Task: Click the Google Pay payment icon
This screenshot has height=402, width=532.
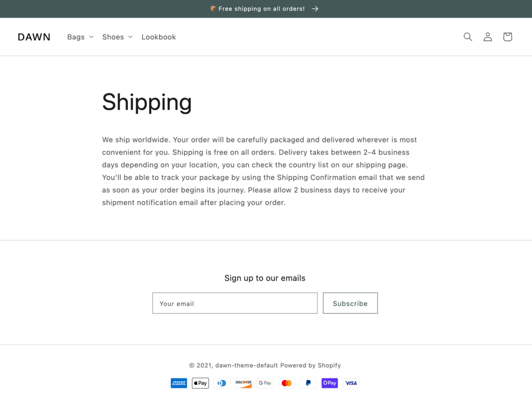Action: [265, 383]
